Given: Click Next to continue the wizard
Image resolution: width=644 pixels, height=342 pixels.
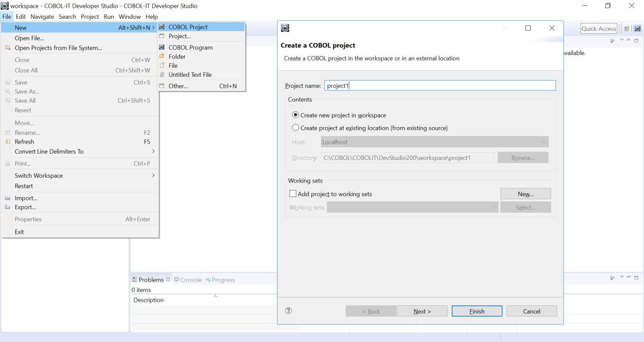Looking at the screenshot, I should pyautogui.click(x=422, y=311).
